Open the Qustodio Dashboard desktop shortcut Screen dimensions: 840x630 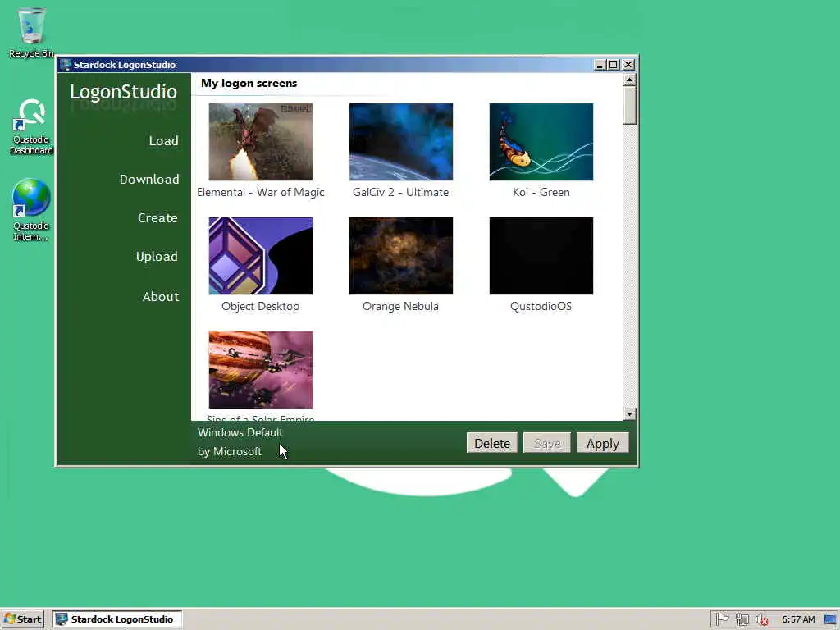tap(31, 126)
